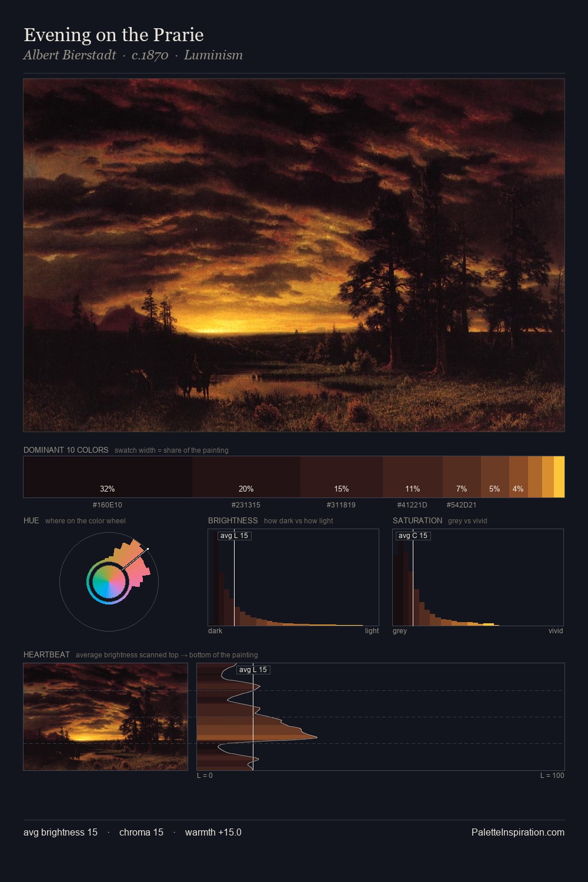Click the heartbeat brightness curve peak
This screenshot has height=882, width=588.
(x=316, y=737)
